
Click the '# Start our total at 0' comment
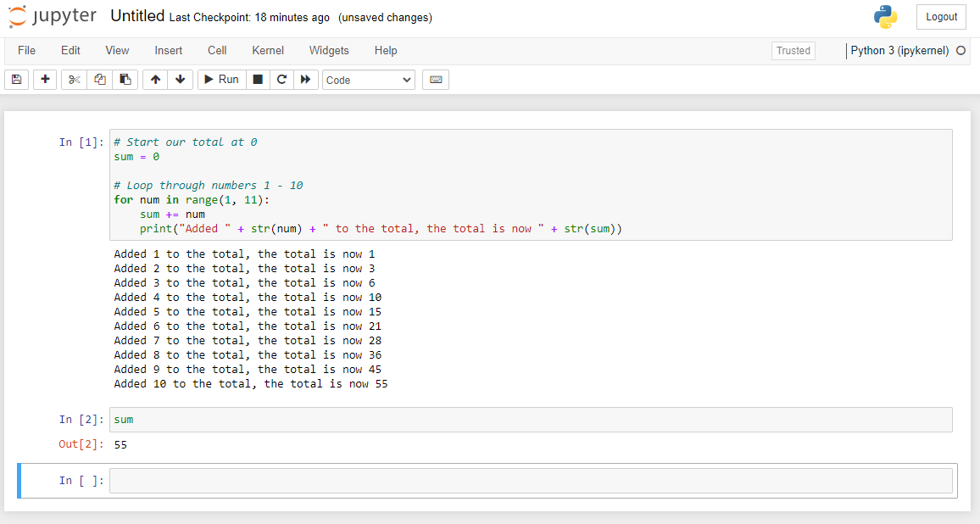click(186, 142)
